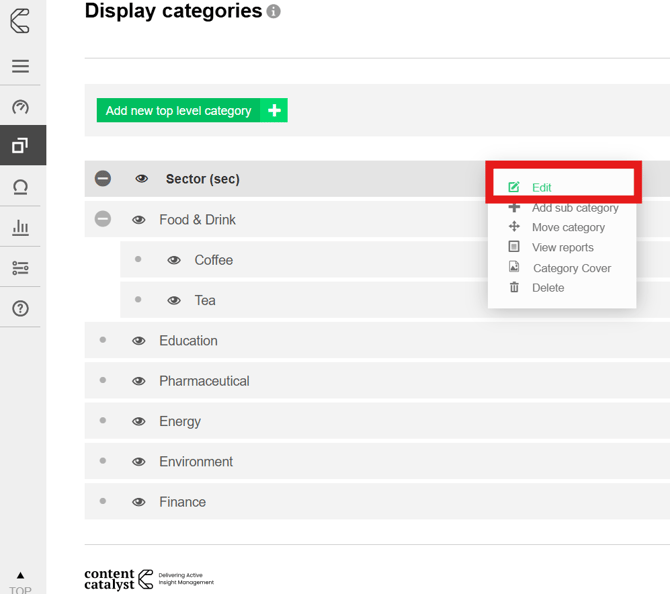Collapse the Food & Drink category
This screenshot has width=670, height=594.
pyautogui.click(x=103, y=219)
